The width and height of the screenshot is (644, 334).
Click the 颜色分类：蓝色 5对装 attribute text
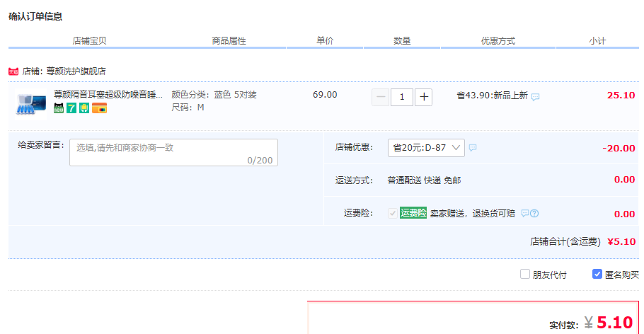click(x=214, y=95)
